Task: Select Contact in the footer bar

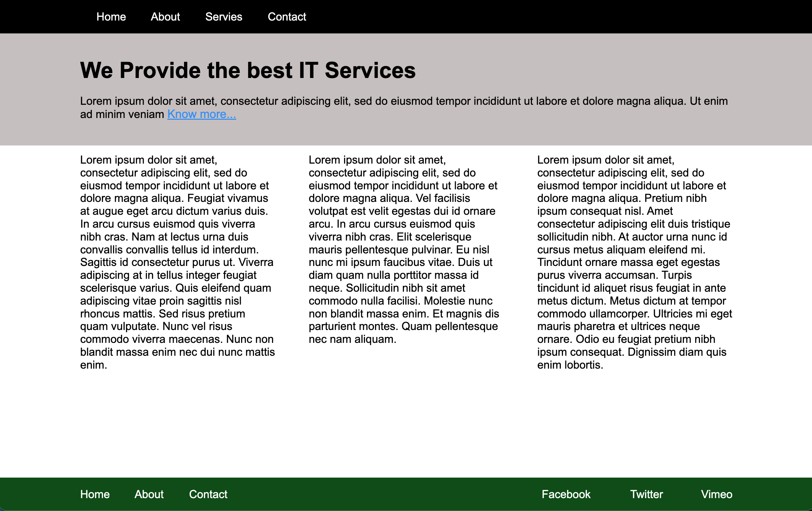Action: [208, 494]
